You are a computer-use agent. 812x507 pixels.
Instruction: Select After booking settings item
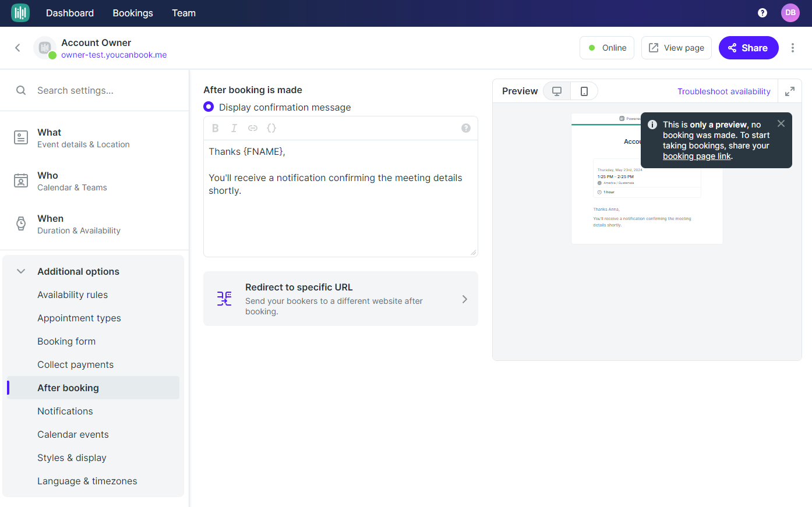(x=93, y=388)
